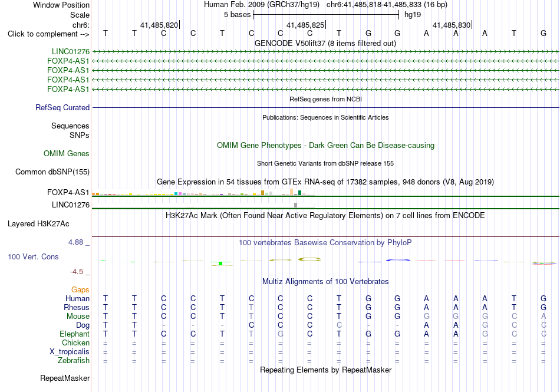Screen dimensions: 560x392
Task: Click the blue RefSeq Curated transcript line
Action: (x=325, y=107)
